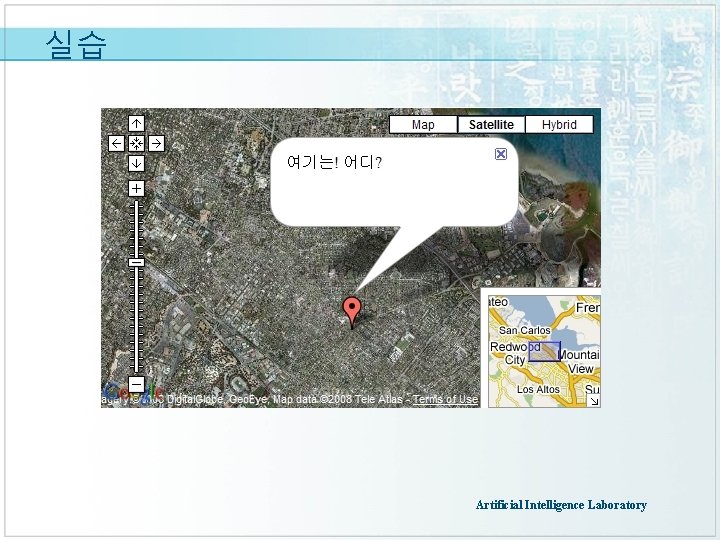Click San Carlos in the overview map
The width and height of the screenshot is (720, 540).
coord(524,330)
